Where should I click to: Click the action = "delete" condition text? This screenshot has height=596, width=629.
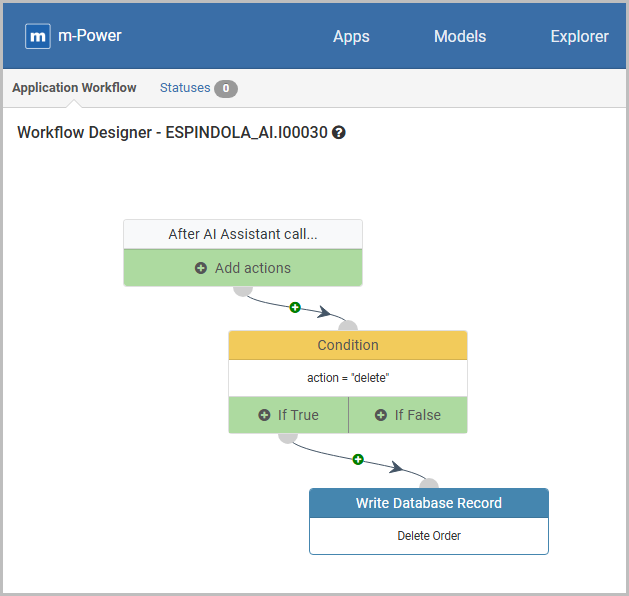[x=348, y=378]
